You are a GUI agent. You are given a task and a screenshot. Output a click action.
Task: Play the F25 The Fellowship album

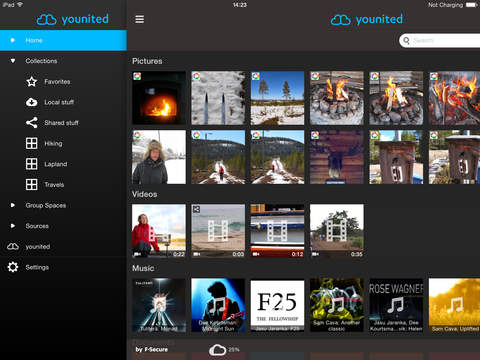coord(277,305)
